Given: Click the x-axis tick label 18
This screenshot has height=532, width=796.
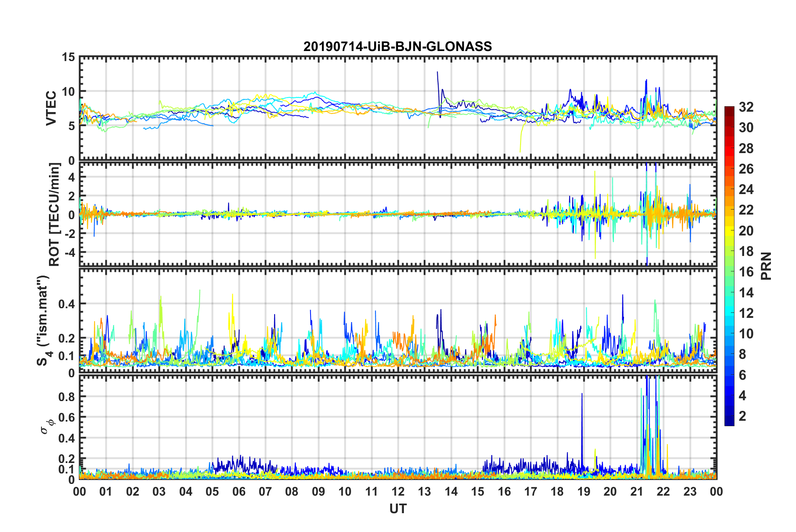Looking at the screenshot, I should (x=557, y=492).
